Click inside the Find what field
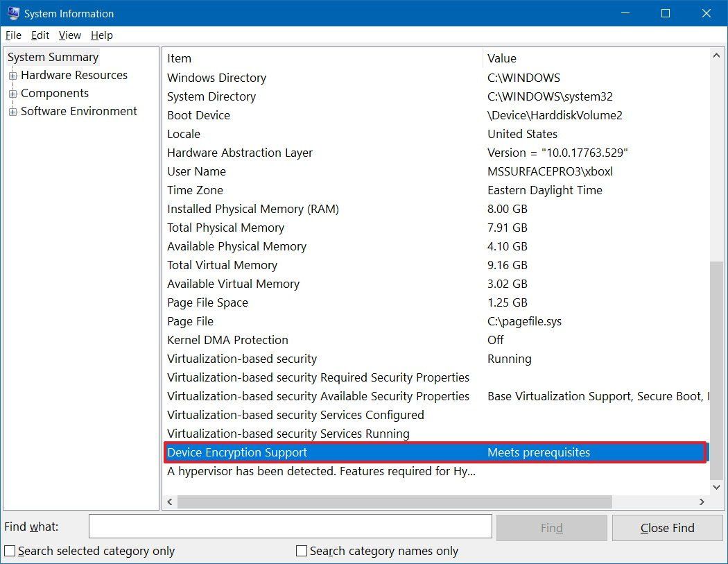This screenshot has height=564, width=728. [x=290, y=526]
